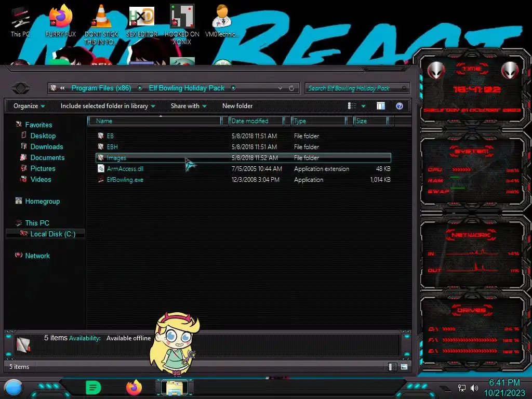This screenshot has height=399, width=532.
Task: Click File Explorer taskbar button
Action: 175,388
